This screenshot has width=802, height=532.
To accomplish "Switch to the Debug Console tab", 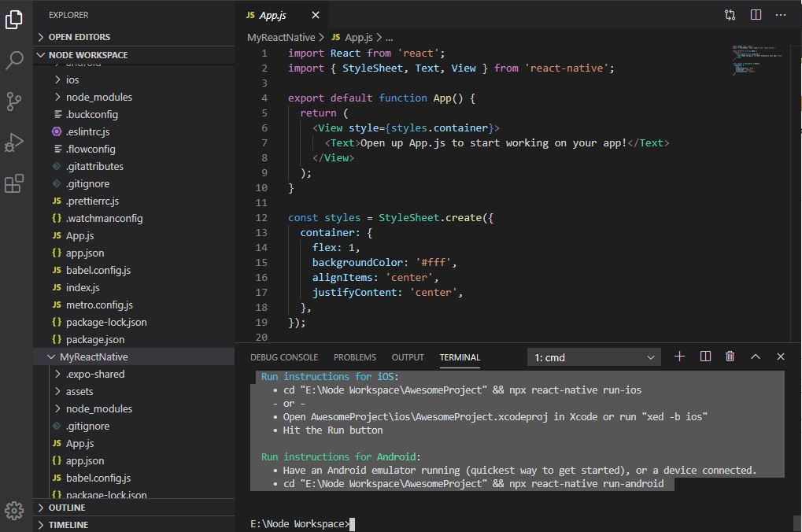I will (284, 357).
